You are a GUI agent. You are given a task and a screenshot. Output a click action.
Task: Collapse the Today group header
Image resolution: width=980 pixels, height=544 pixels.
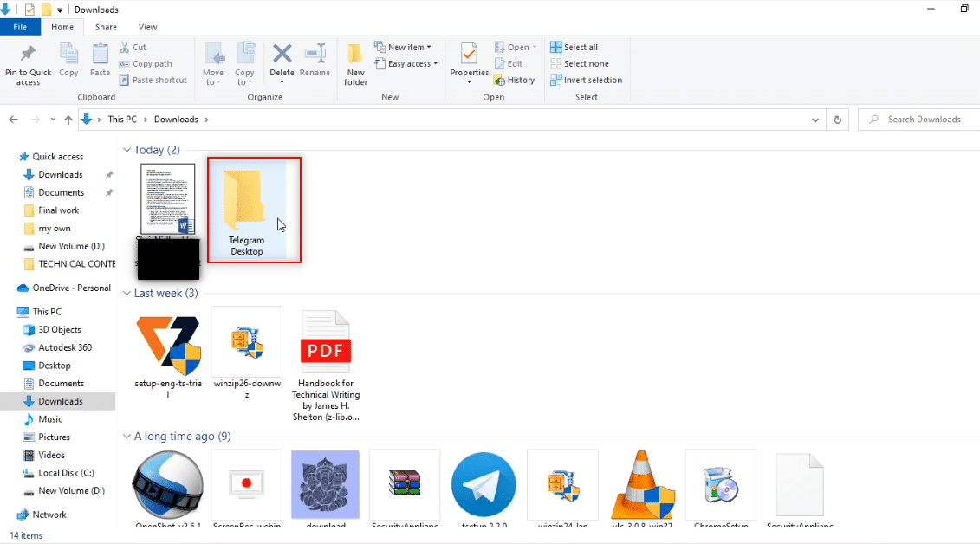(x=127, y=149)
